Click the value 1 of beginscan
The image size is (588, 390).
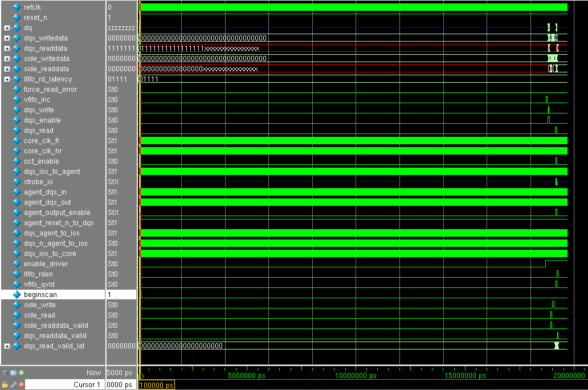click(109, 295)
